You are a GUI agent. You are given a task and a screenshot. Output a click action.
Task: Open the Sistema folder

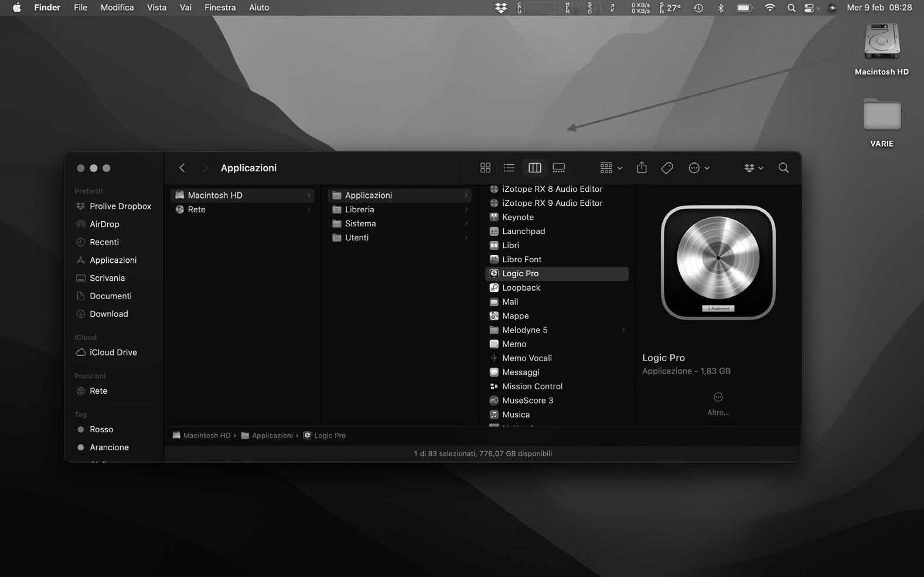click(x=400, y=223)
